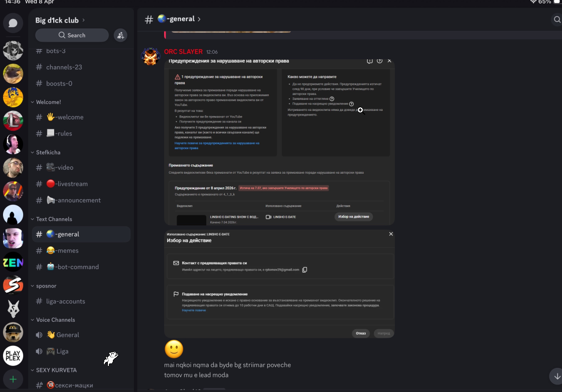Open the -memes channel
562x392 pixels.
tap(81, 250)
